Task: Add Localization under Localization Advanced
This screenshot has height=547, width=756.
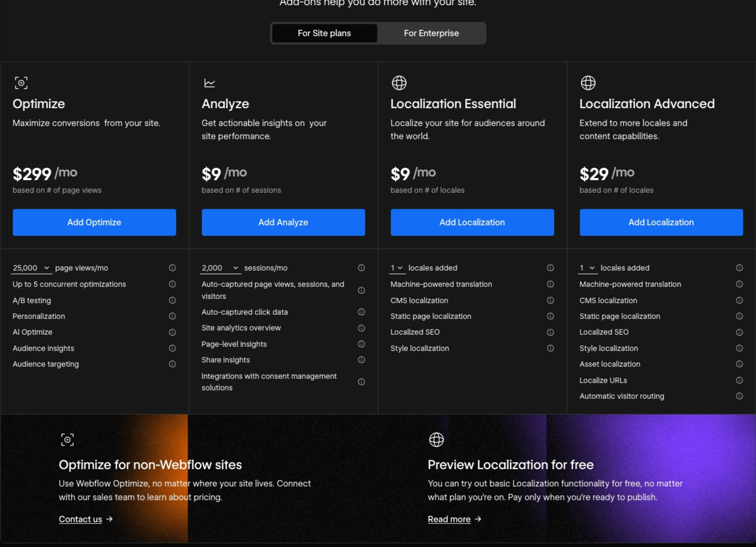Action: [x=661, y=222]
